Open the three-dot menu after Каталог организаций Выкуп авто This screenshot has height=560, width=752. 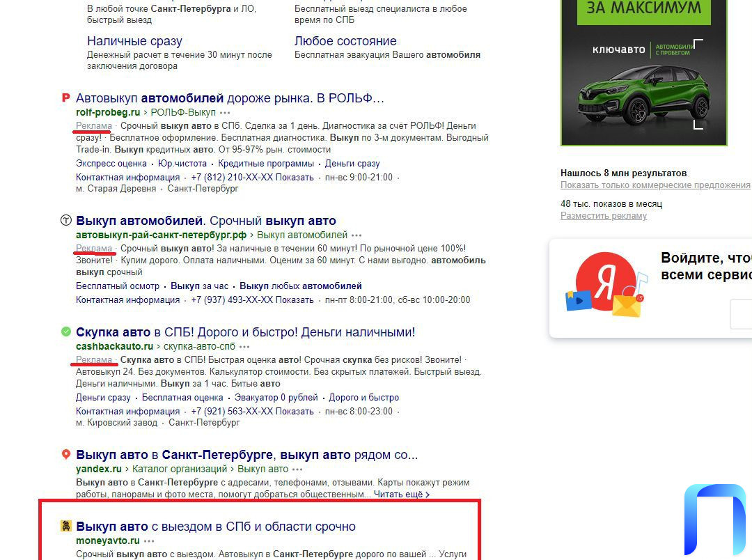297,469
